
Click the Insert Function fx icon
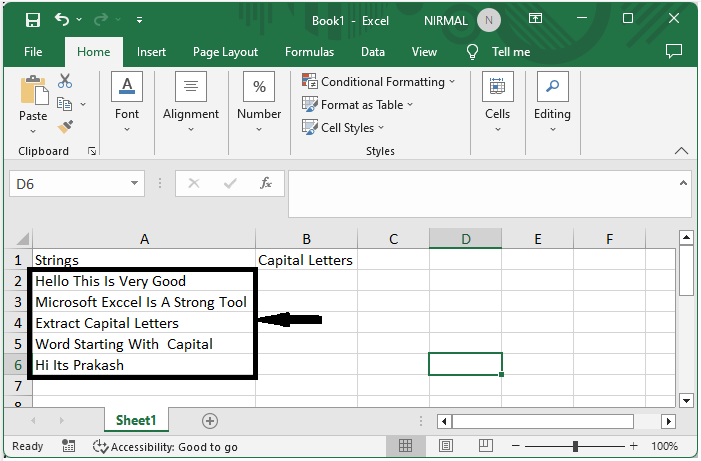pyautogui.click(x=266, y=183)
